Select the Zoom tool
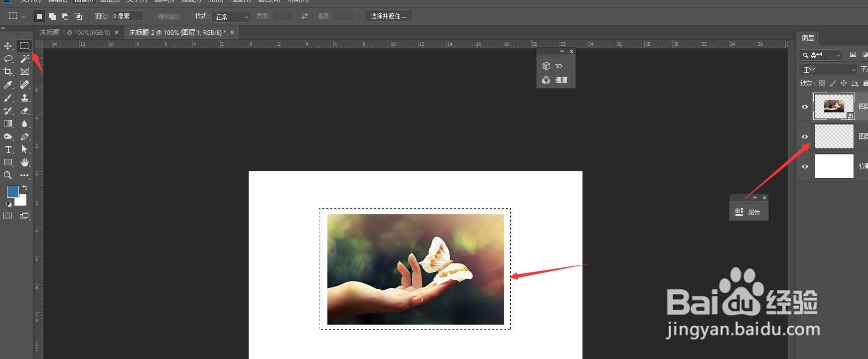Viewport: 868px width, 359px height. [8, 175]
